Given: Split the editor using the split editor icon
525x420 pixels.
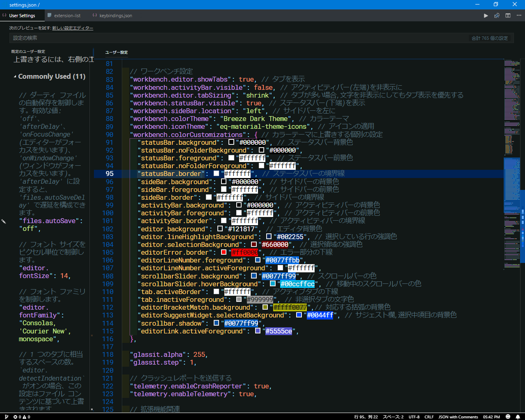Looking at the screenshot, I should [x=507, y=15].
